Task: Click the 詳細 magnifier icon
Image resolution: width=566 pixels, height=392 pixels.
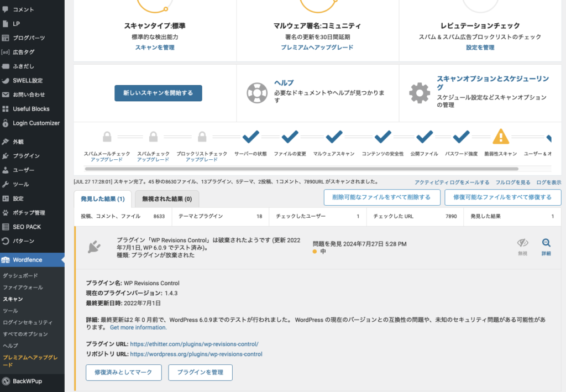Action: point(546,243)
